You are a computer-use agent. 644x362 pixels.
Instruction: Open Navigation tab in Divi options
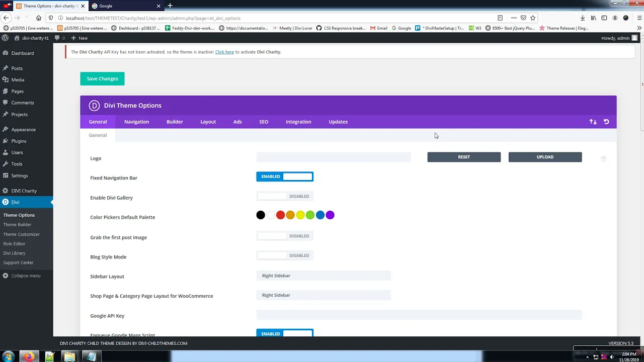[x=136, y=122]
